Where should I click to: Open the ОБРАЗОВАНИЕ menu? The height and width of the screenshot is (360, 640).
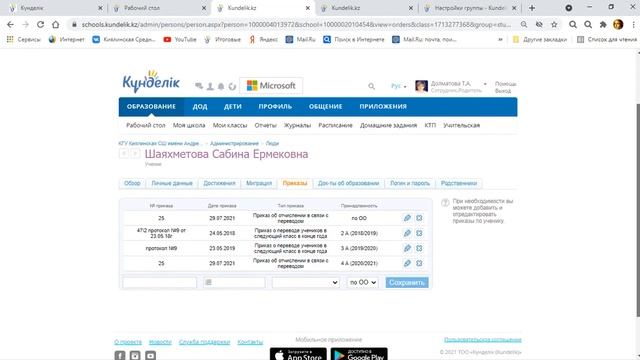[151, 107]
